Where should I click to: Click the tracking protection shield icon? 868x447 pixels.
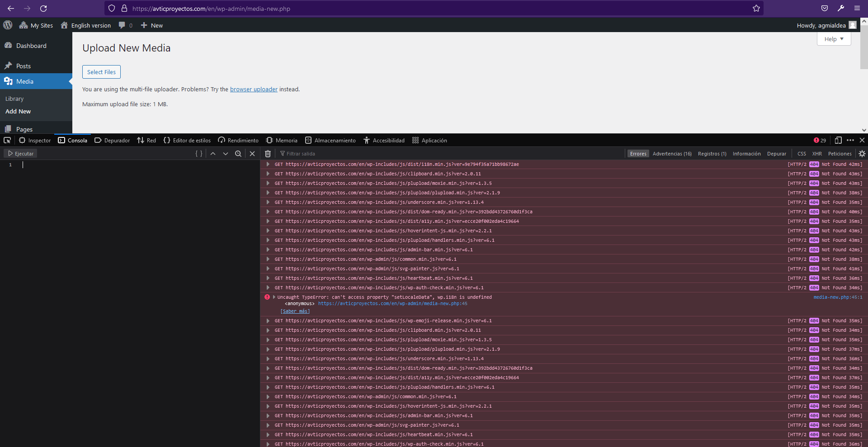pos(112,9)
